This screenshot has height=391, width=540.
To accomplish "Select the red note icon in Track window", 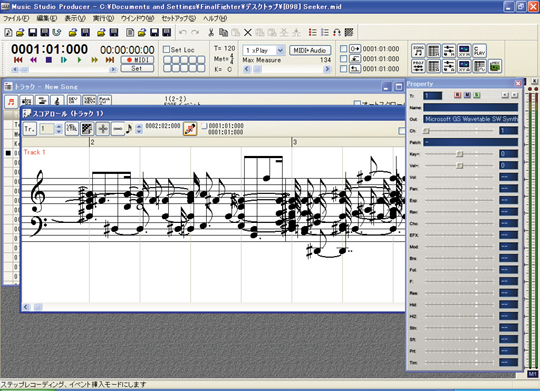I will (x=11, y=101).
